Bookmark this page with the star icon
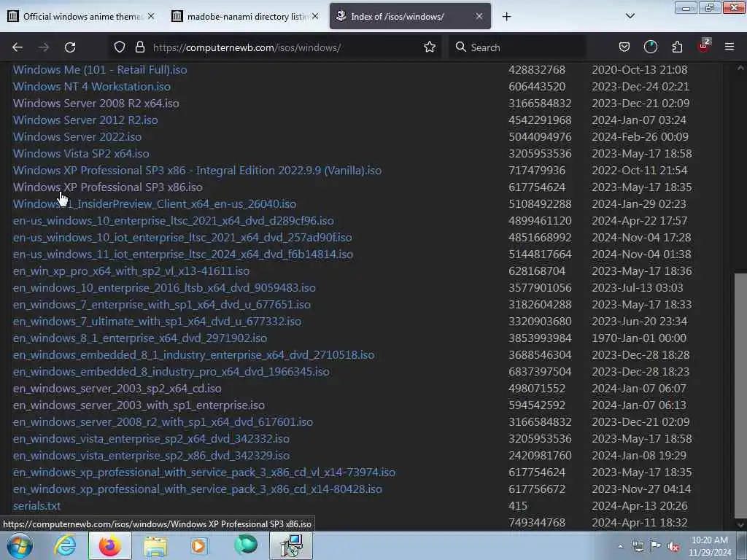Screen dimensions: 747x560 pyautogui.click(x=429, y=47)
